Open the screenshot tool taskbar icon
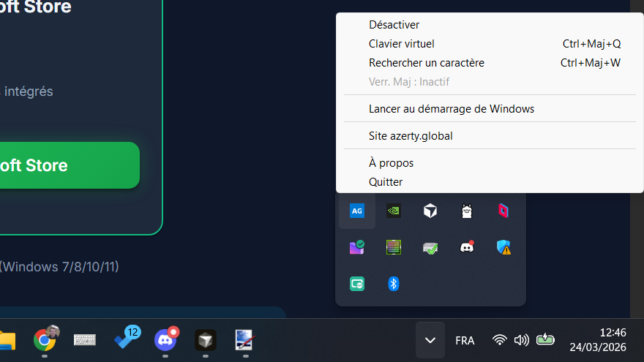The height and width of the screenshot is (362, 644). [x=245, y=340]
